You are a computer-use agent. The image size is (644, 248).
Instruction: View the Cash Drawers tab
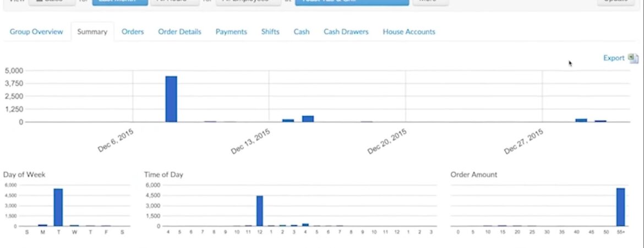346,31
